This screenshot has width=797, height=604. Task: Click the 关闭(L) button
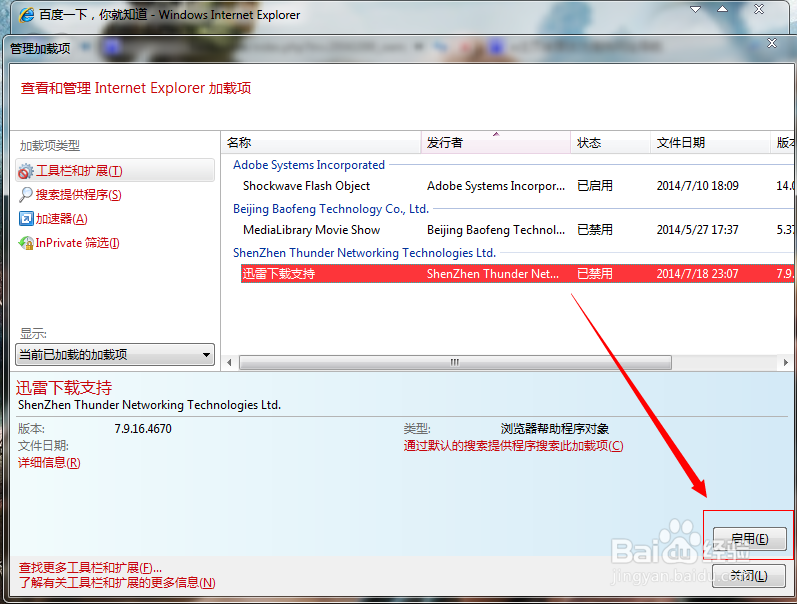[749, 576]
